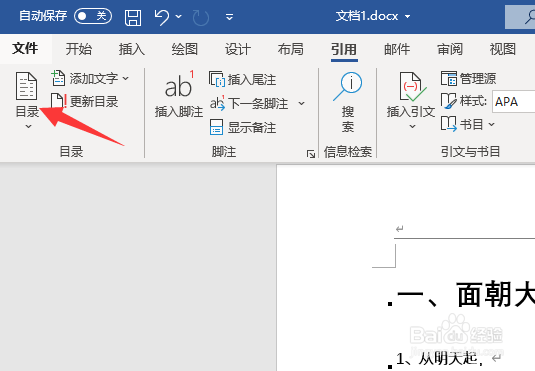Click the 管理源 button
This screenshot has width=535, height=371.
tap(468, 79)
